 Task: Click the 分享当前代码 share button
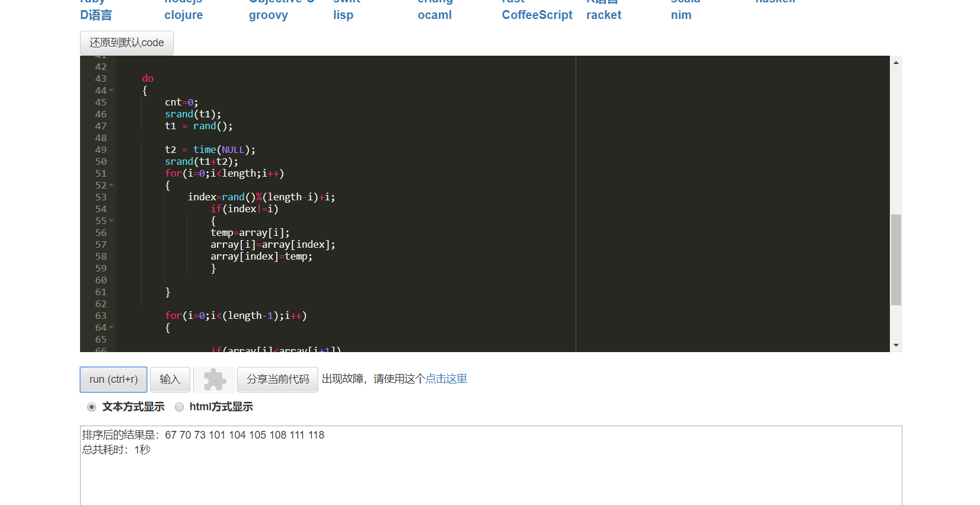277,379
